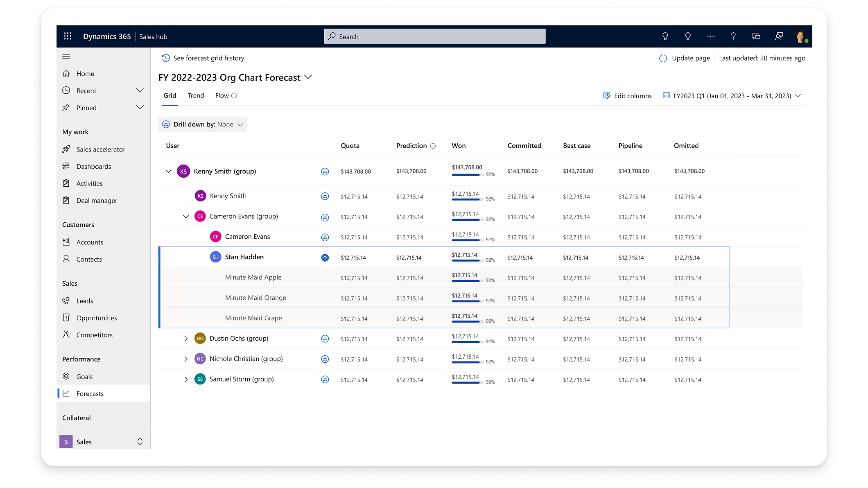
Task: Click the forecast grid history clock icon
Action: coord(166,58)
